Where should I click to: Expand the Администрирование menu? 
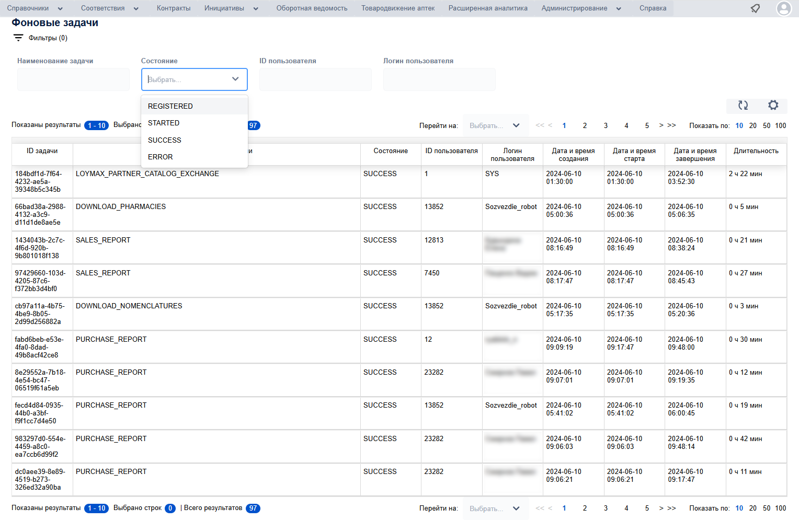pos(581,8)
